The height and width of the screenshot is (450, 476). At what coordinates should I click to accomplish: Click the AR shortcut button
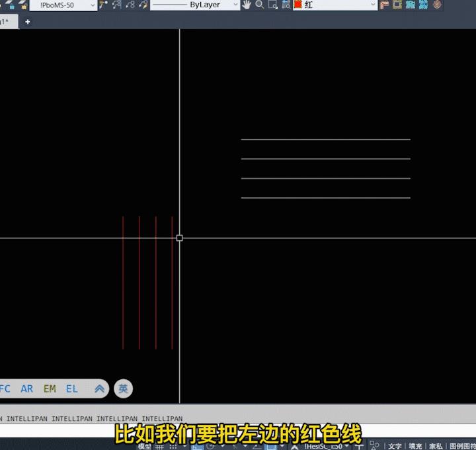[x=26, y=389]
